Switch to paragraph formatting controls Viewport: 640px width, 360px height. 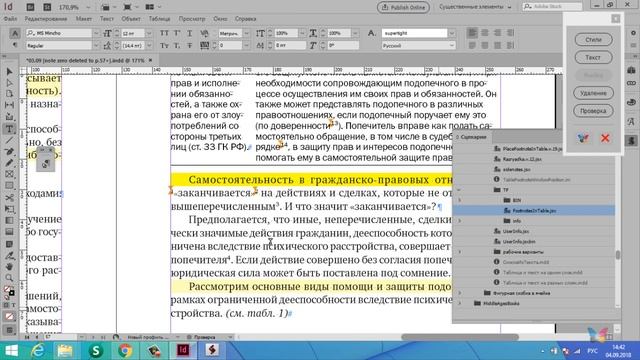15,45
